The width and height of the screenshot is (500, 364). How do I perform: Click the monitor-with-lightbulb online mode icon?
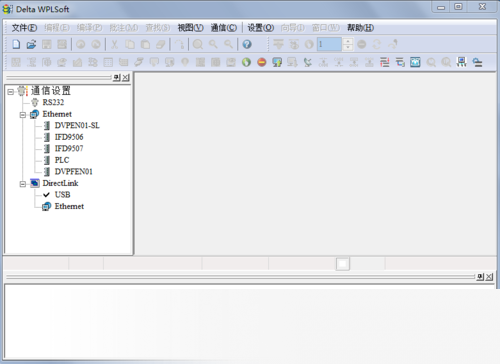[x=277, y=62]
